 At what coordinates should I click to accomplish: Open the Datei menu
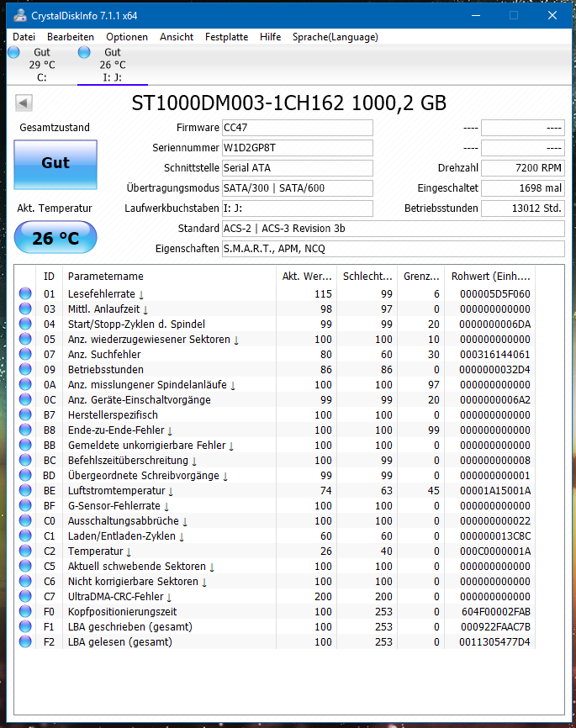pos(24,37)
